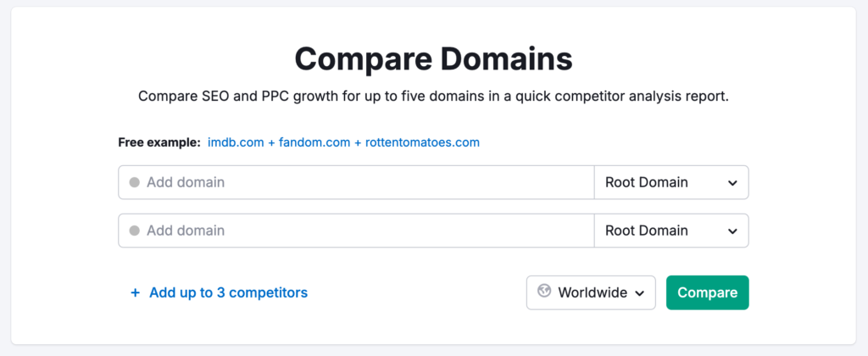Click the chevron arrow next to Worldwide
The image size is (868, 356).
tap(639, 293)
